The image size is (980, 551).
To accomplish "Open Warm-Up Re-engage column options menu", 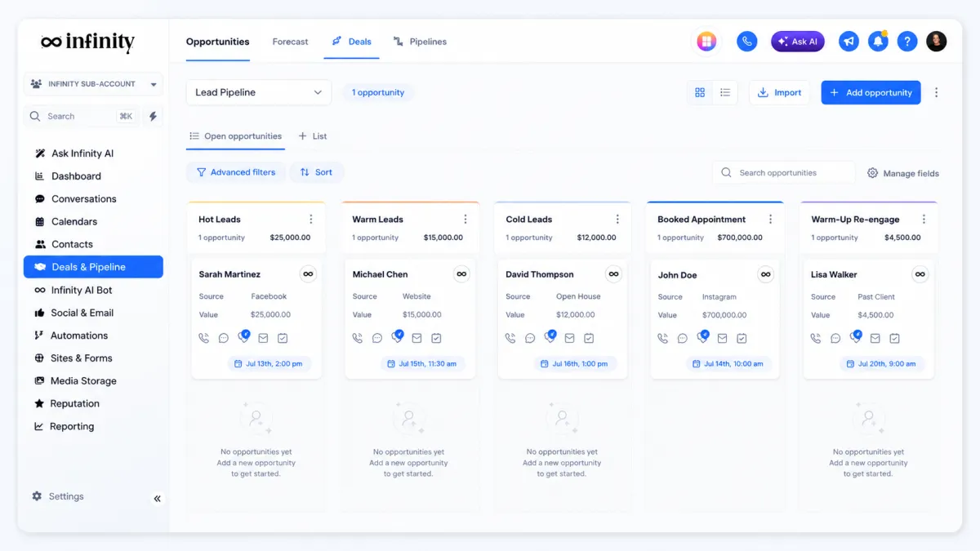I will coord(924,220).
